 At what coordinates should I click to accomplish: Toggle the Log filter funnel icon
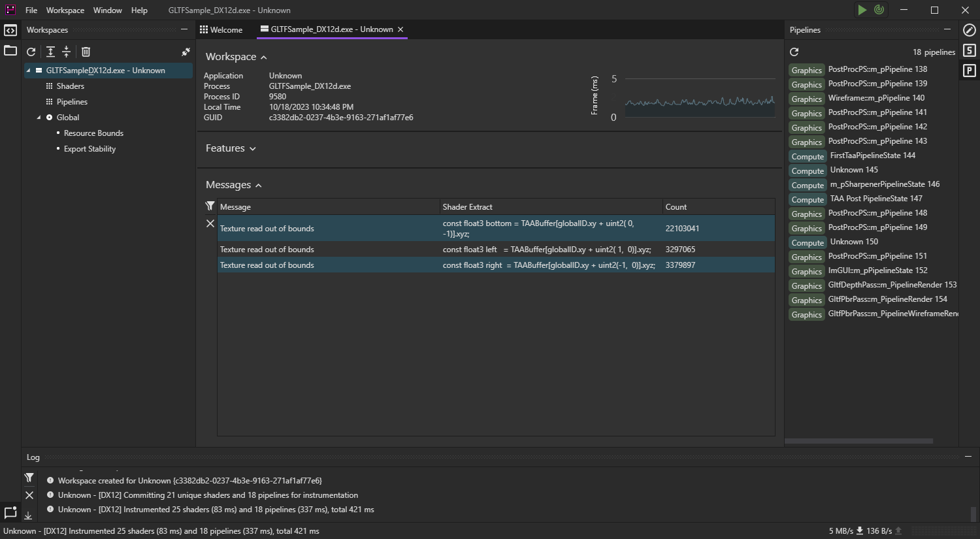[29, 478]
